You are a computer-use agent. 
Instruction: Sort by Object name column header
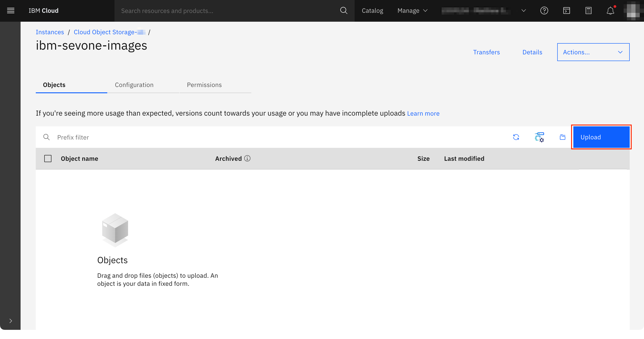[79, 159]
